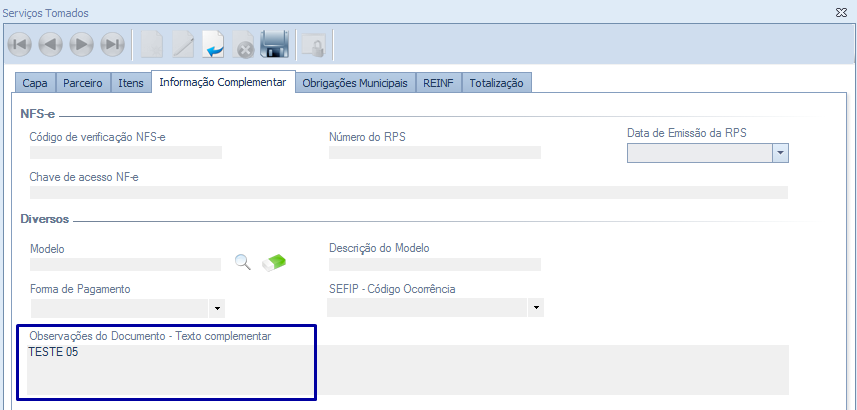The width and height of the screenshot is (857, 410).
Task: Click the Serviços Tomados window title
Action: [45, 13]
